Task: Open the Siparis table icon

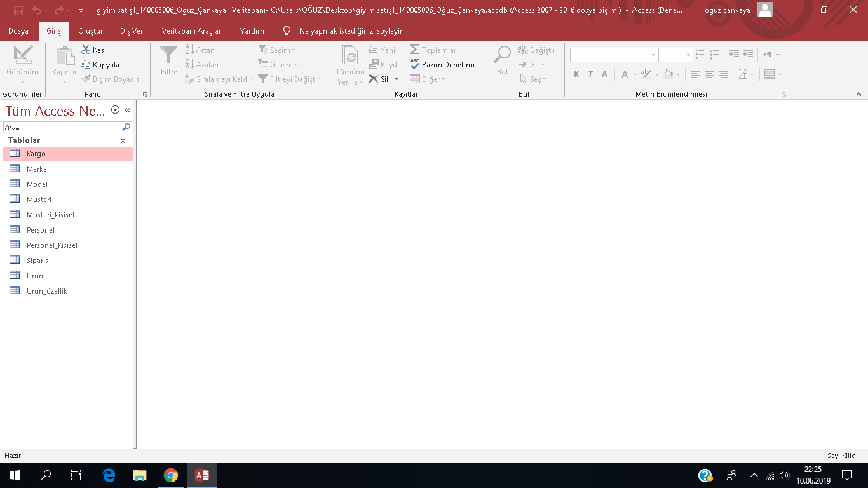Action: (x=15, y=260)
